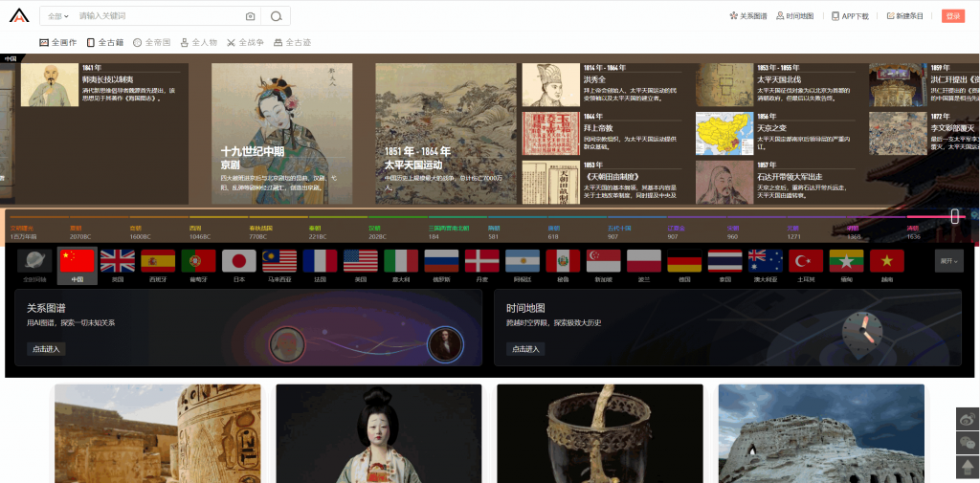The width and height of the screenshot is (980, 483).
Task: Jump to 春秋战国 on the timeline
Action: pos(260,231)
